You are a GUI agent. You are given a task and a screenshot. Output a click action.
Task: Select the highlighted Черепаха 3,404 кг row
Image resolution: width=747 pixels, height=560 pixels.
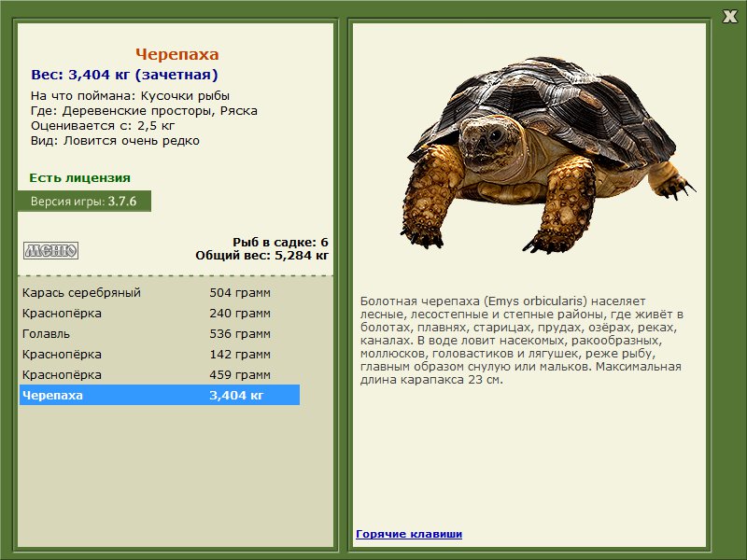pyautogui.click(x=160, y=395)
